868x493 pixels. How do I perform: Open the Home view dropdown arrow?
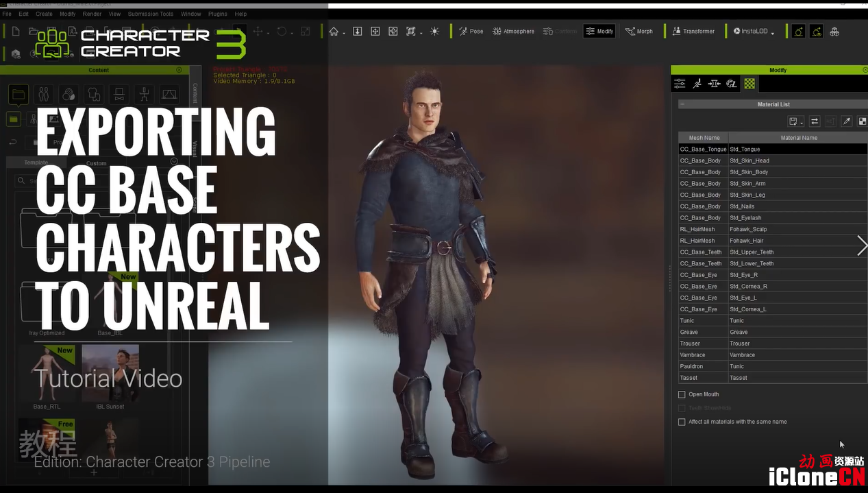344,33
